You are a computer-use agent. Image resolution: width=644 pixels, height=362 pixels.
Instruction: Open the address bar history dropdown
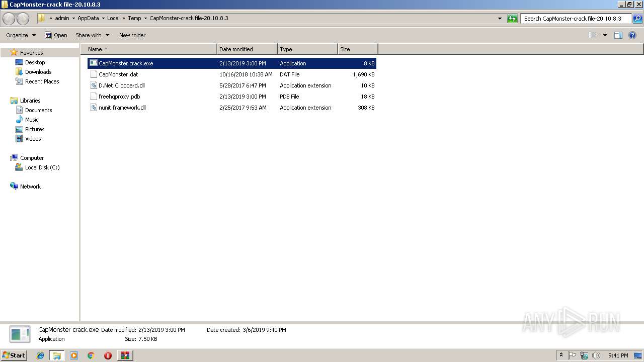point(500,19)
